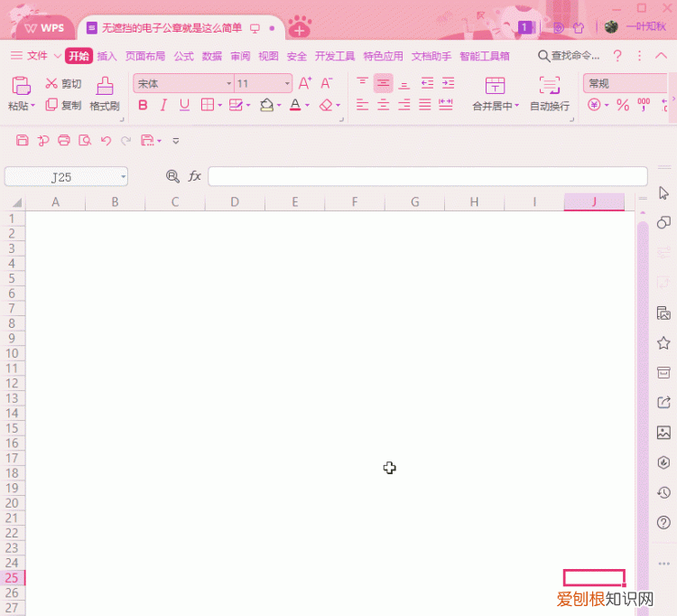
Task: Align cell content to top
Action: pyautogui.click(x=362, y=83)
